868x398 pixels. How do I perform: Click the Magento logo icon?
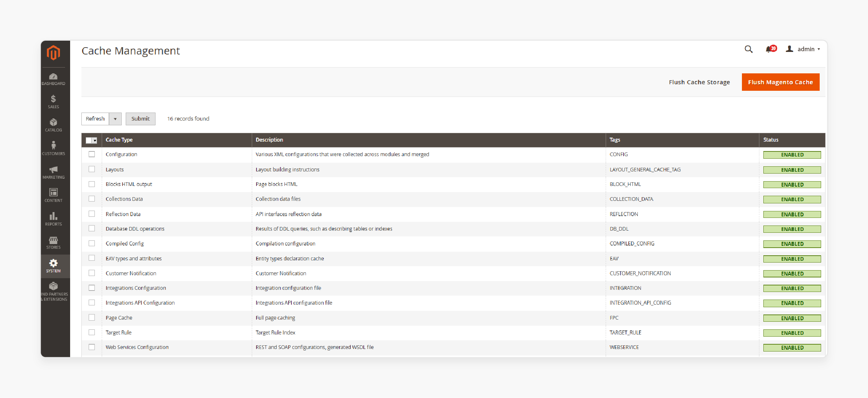[x=53, y=53]
